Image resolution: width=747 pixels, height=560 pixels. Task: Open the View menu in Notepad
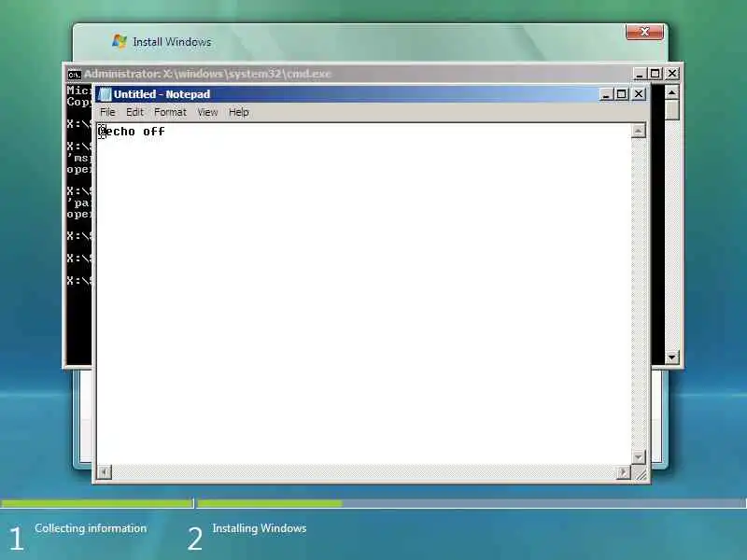[x=207, y=112]
